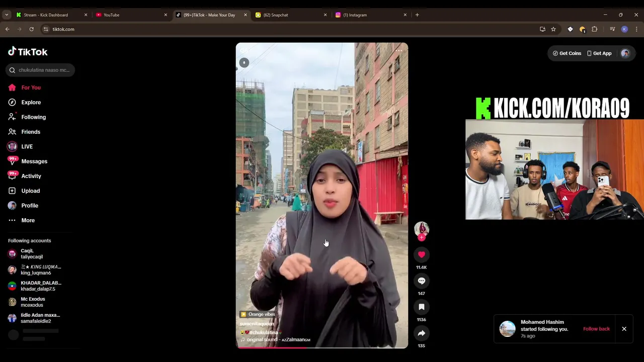Open KHADAR_DALAB following account
Viewport: 644px width, 362px height.
coord(34,286)
